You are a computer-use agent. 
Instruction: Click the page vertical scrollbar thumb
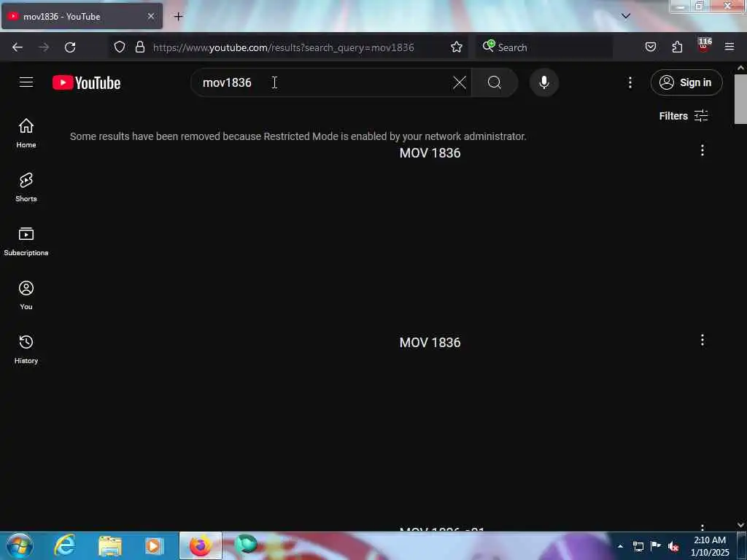point(740,99)
